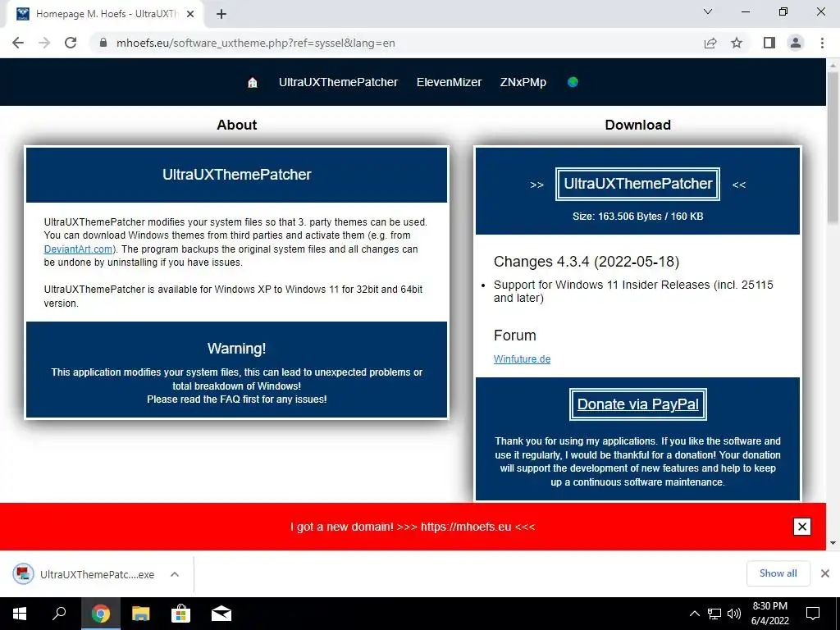Close the Homepage M. Hoefs tab
The width and height of the screenshot is (840, 630).
190,14
